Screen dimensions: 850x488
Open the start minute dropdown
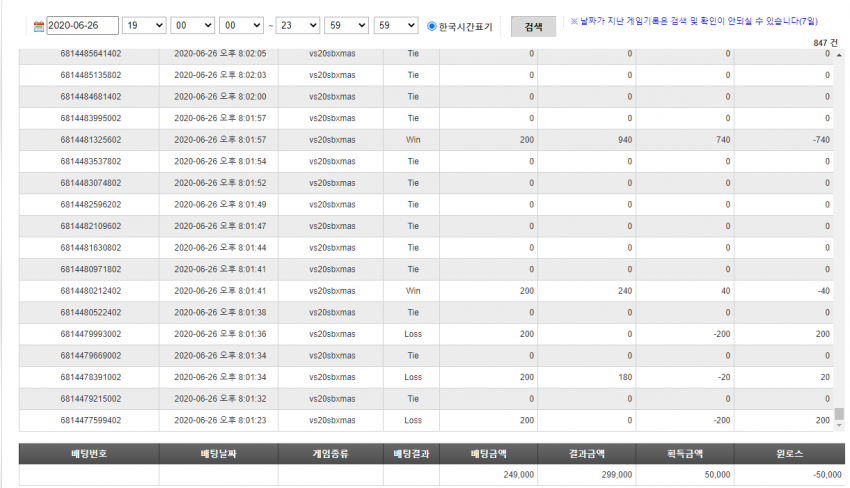[x=192, y=25]
